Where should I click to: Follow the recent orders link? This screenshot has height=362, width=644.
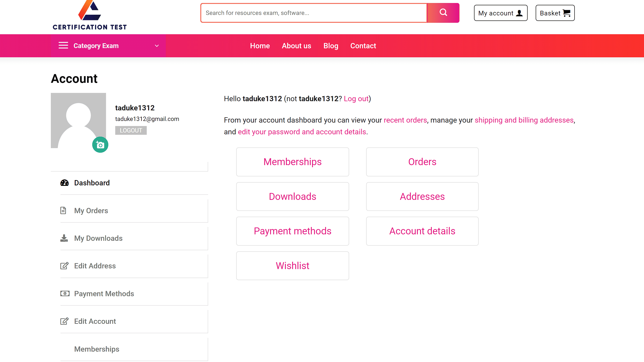[x=405, y=120]
